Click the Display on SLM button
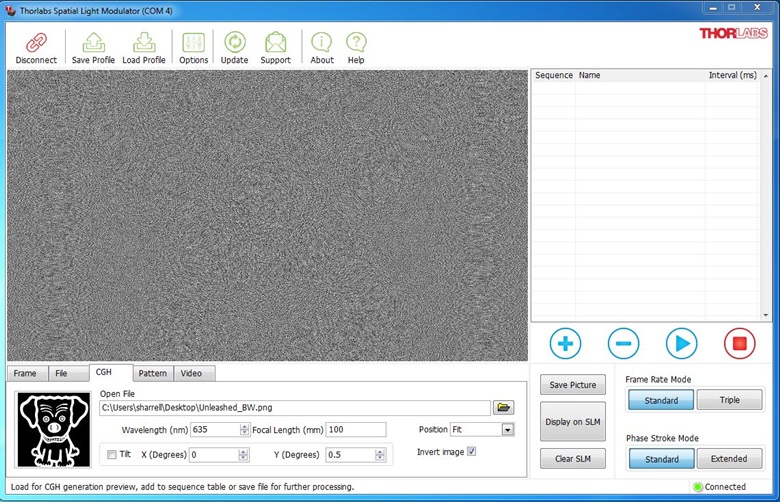The height and width of the screenshot is (502, 780). click(x=573, y=421)
